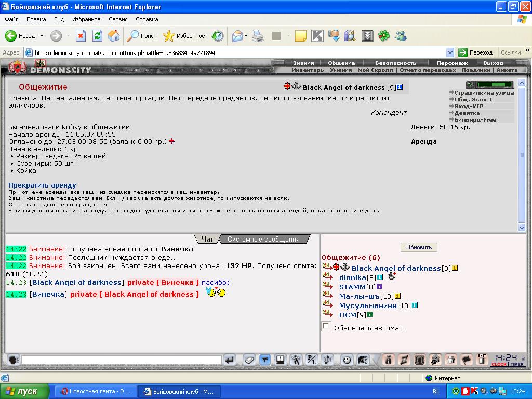
Task: Switch to CLOCK mode
Action: click(x=499, y=364)
